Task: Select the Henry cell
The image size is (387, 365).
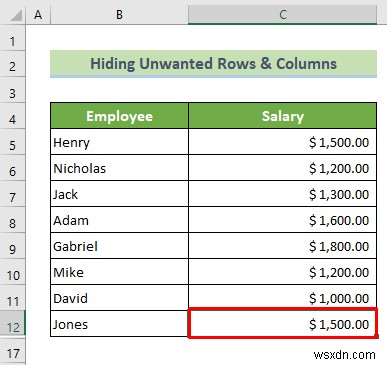Action: click(119, 142)
